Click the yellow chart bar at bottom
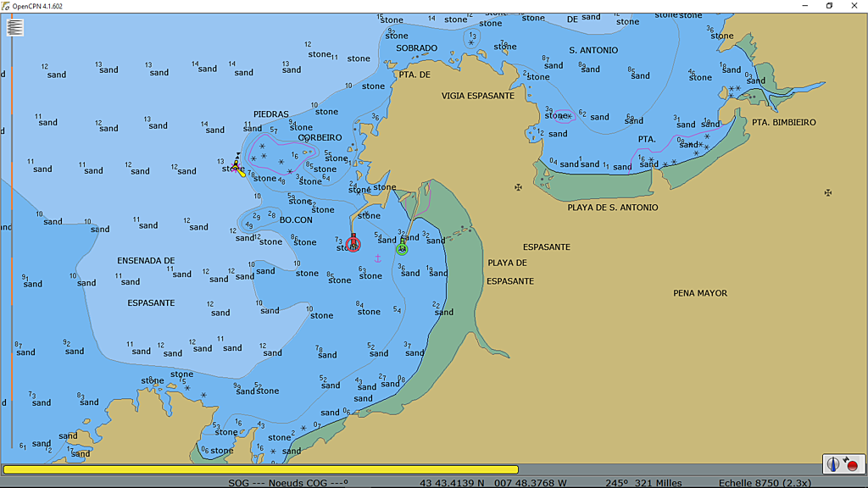Image resolution: width=868 pixels, height=488 pixels. [260, 469]
